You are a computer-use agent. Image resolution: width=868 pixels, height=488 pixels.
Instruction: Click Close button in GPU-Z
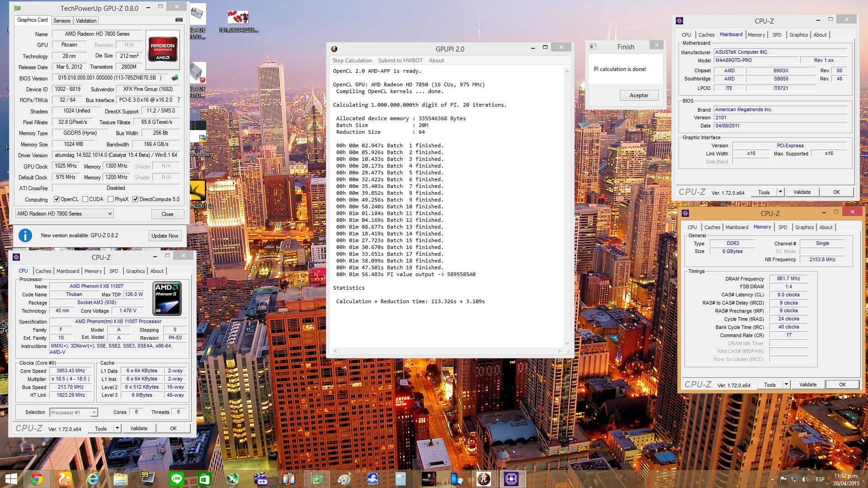[x=167, y=214]
